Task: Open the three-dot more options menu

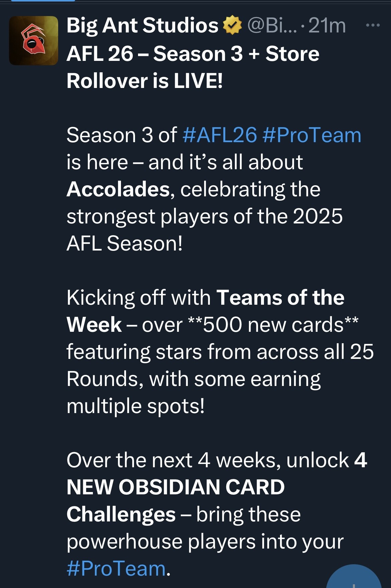Action: [x=373, y=25]
